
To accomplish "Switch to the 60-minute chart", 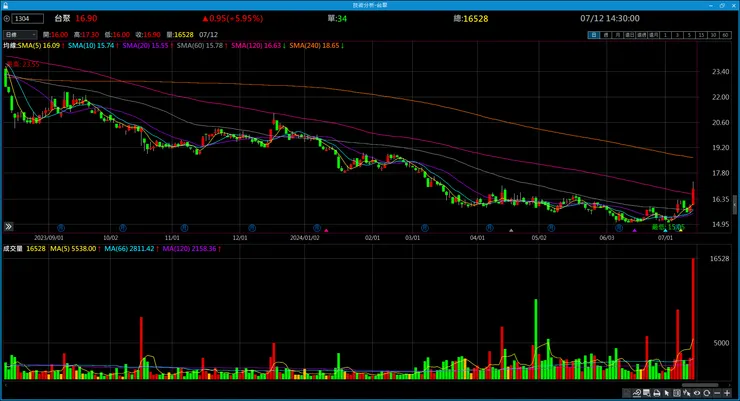I will pos(725,35).
